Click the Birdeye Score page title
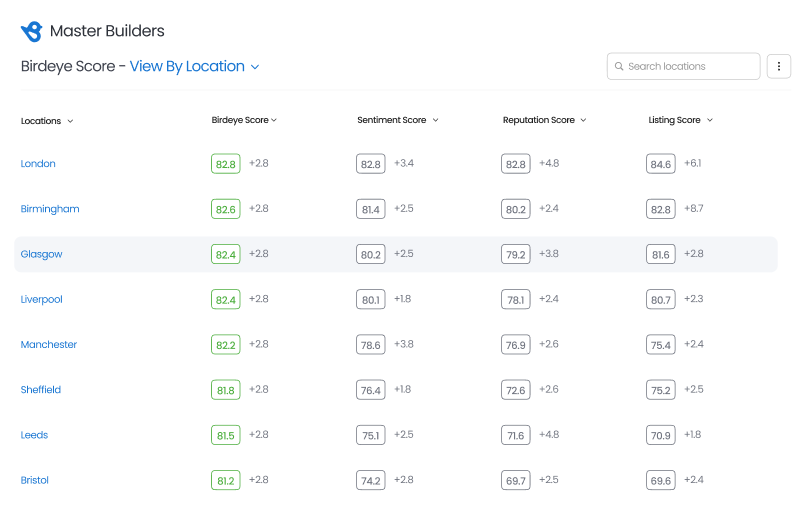812x524 pixels. 68,66
